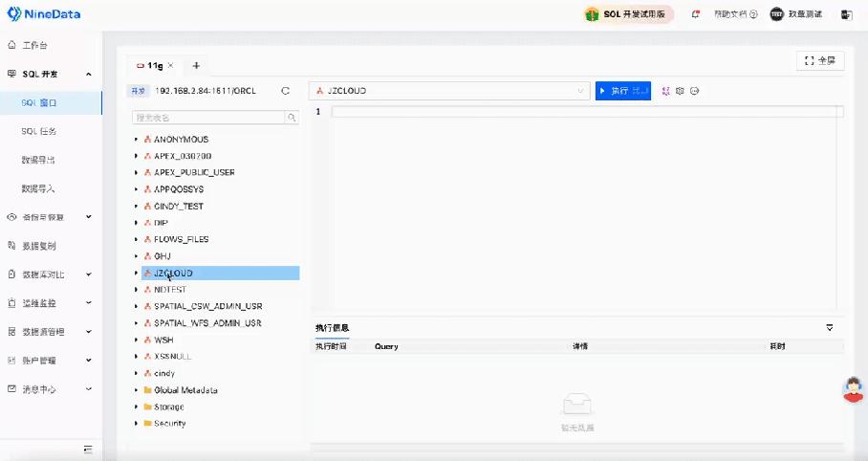The width and height of the screenshot is (868, 461).
Task: Expand the 运维监控 sidebar section
Action: tap(89, 303)
